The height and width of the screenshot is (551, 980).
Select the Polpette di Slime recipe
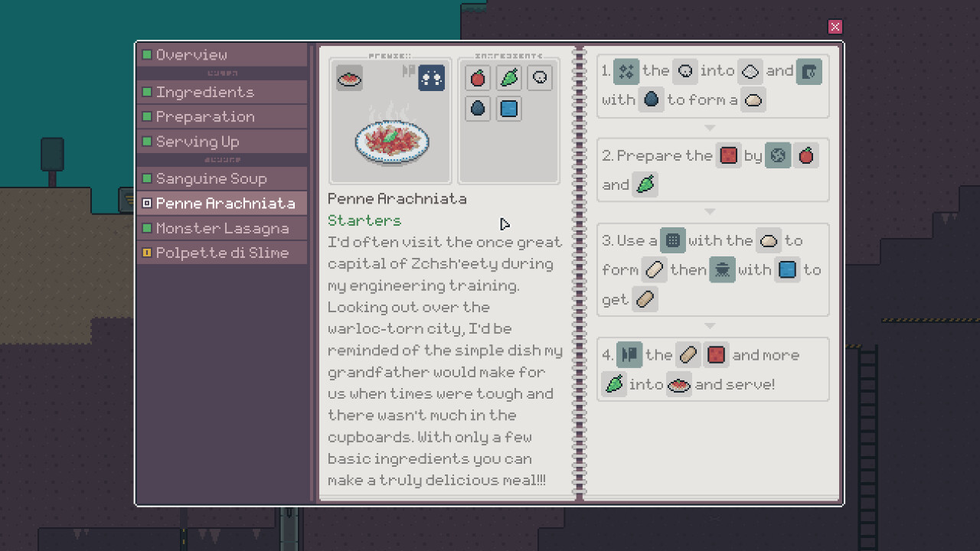[222, 253]
